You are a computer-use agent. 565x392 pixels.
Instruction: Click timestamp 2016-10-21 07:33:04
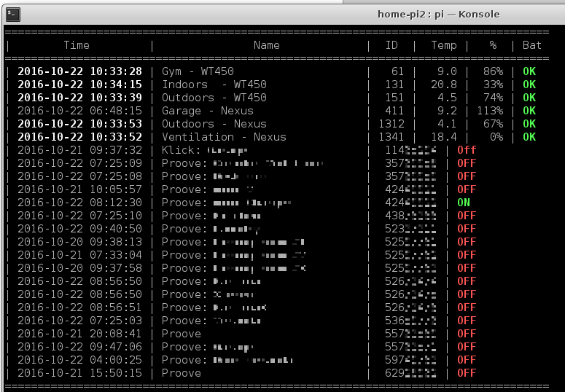click(79, 255)
